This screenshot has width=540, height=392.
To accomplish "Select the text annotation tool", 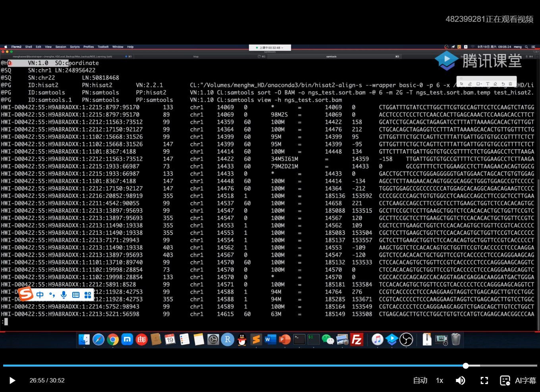I will point(488,84).
